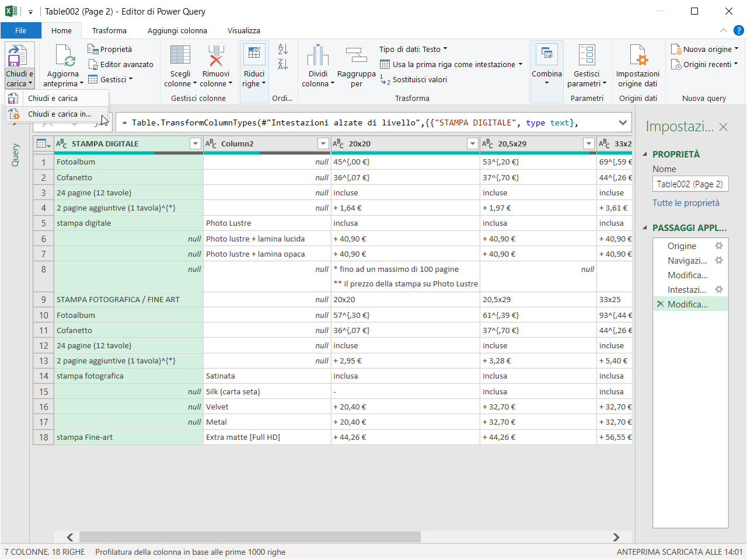This screenshot has width=747, height=560.
Task: Click the Rimuovi colonne icon
Action: (216, 55)
